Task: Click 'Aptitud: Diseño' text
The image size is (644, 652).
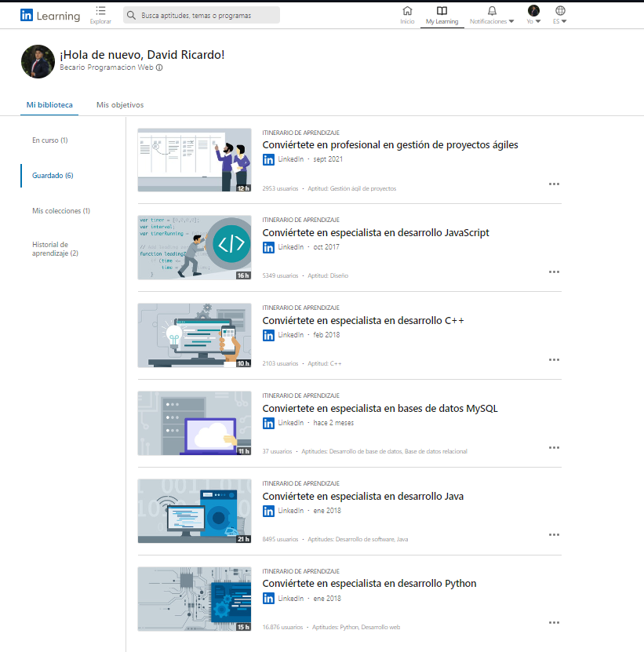Action: click(x=328, y=275)
